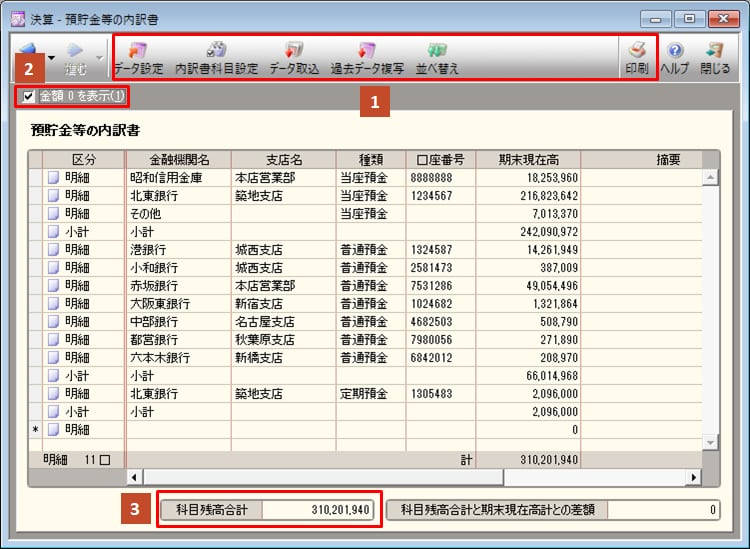Click the icon of the new empty 明細 row
This screenshot has width=750, height=549.
(54, 429)
